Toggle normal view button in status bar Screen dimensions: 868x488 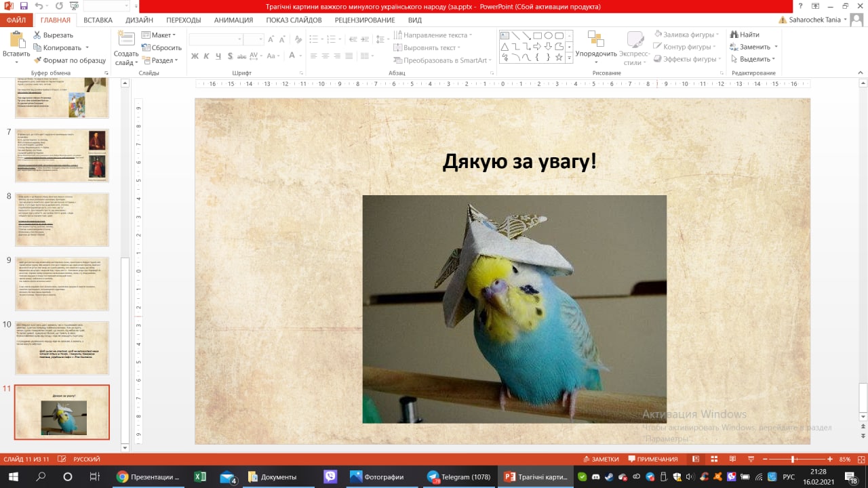[x=695, y=459]
